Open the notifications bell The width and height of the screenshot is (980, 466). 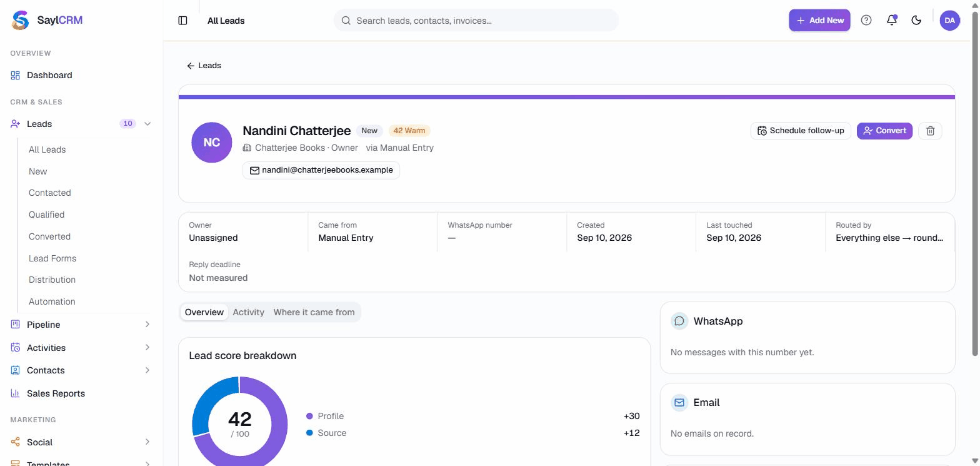pyautogui.click(x=892, y=20)
